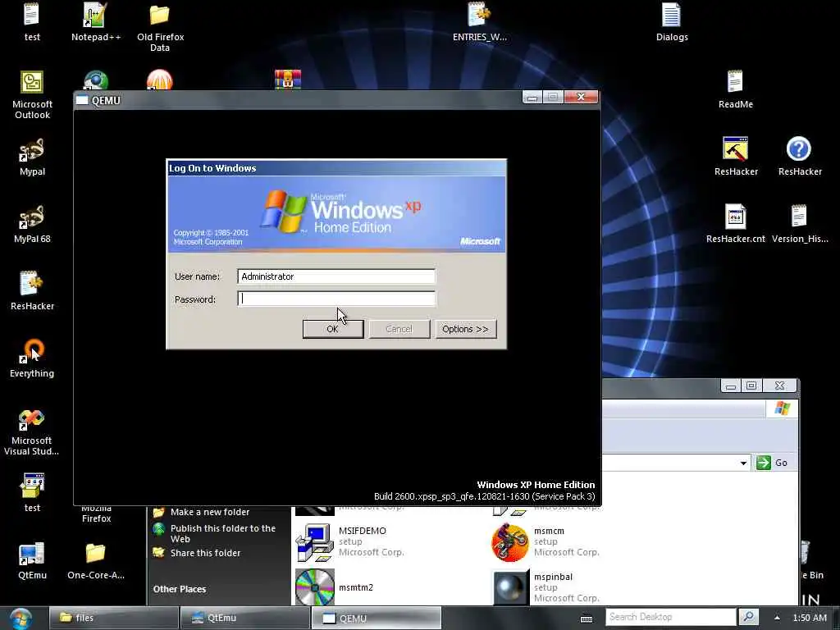Click the desktop search magnifier button
The width and height of the screenshot is (840, 630).
point(748,617)
